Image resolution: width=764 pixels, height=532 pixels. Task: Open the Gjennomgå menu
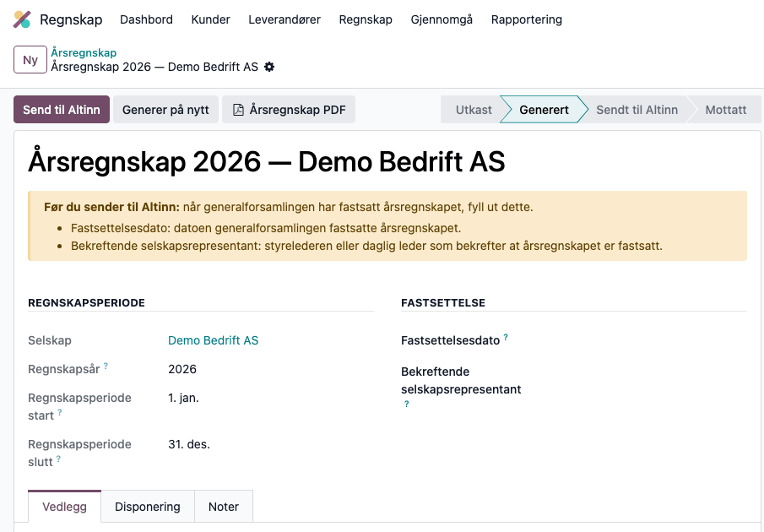(442, 19)
